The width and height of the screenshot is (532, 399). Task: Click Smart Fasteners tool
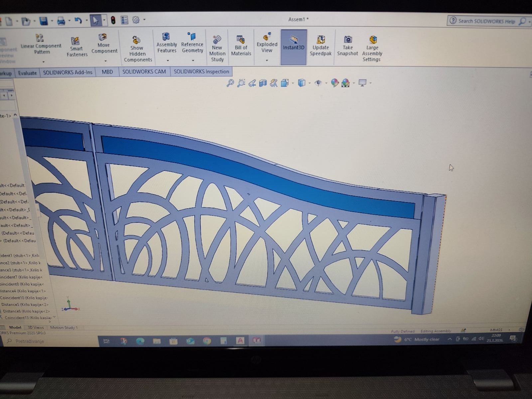[x=77, y=47]
